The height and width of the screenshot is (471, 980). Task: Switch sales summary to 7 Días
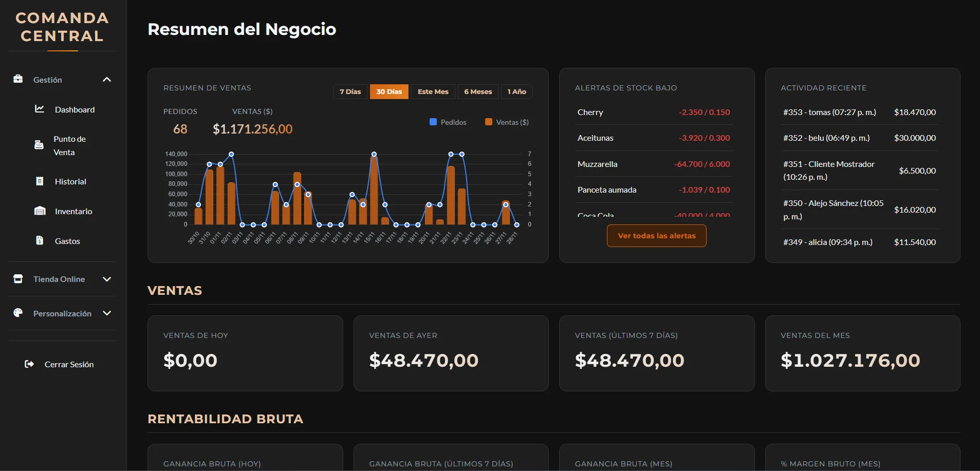tap(350, 91)
